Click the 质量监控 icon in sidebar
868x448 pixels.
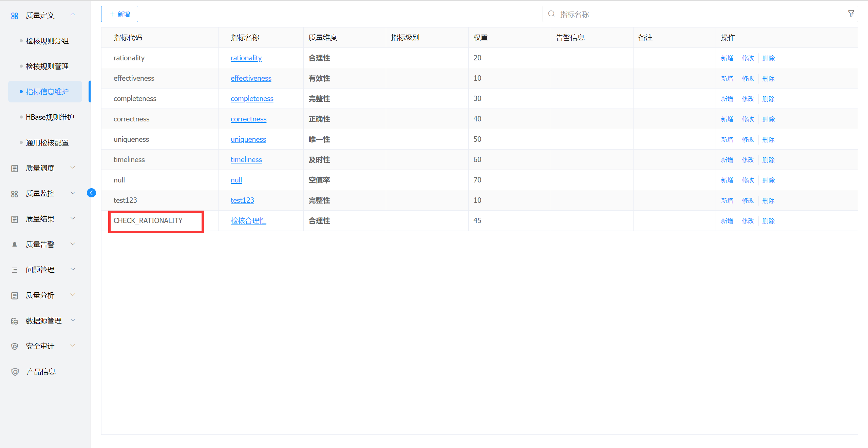tap(15, 194)
